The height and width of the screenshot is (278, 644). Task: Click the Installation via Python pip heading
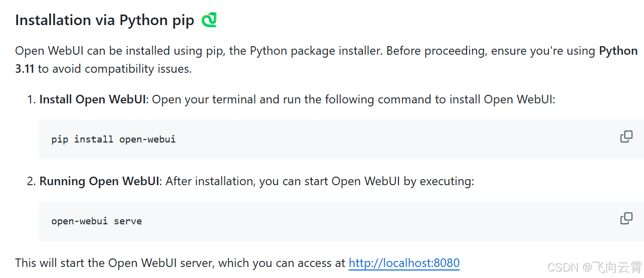pos(105,20)
